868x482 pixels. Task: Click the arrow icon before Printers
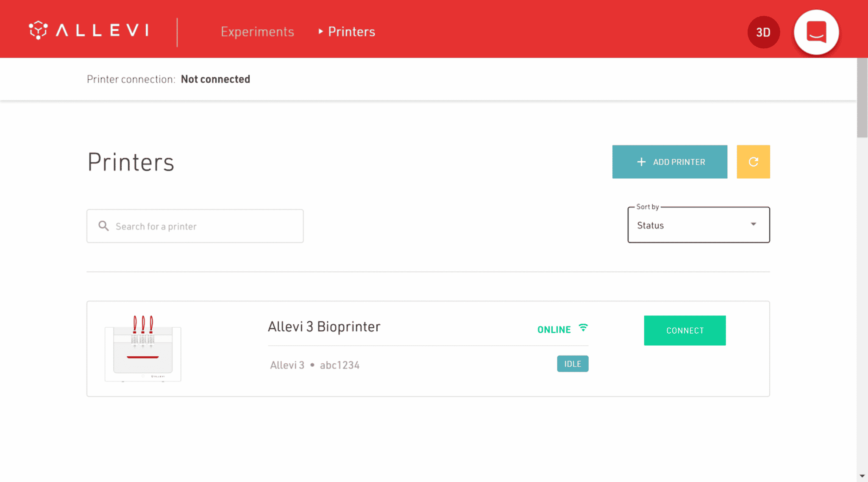pyautogui.click(x=321, y=31)
